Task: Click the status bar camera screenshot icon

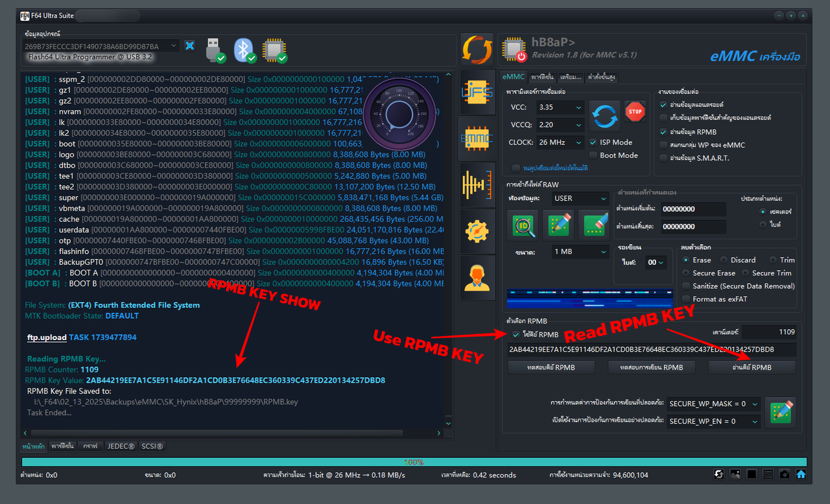Action: 785,474
